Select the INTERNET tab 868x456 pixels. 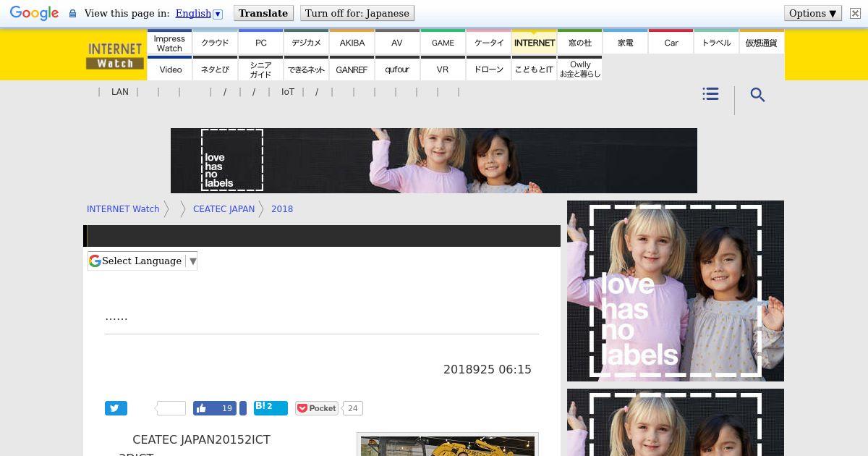(x=534, y=43)
